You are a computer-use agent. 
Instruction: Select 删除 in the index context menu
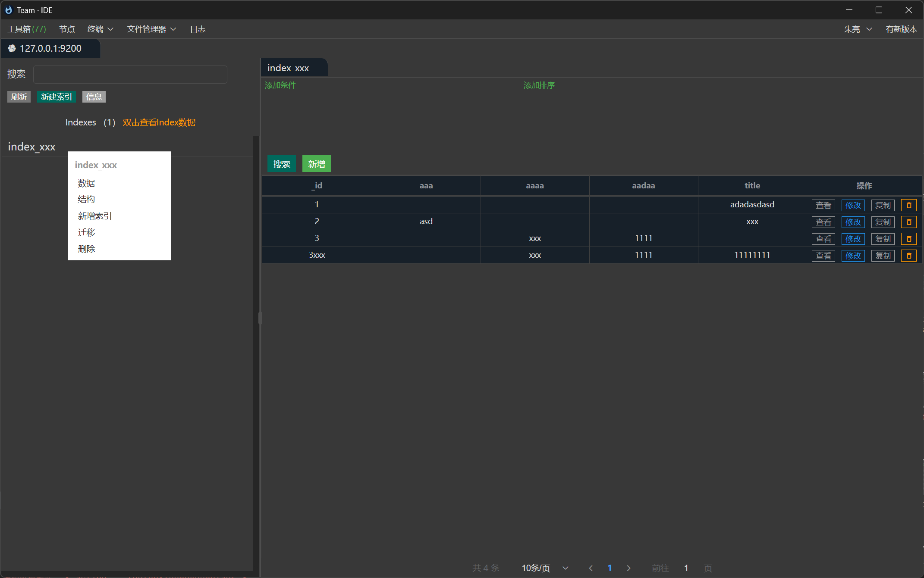[x=86, y=249]
